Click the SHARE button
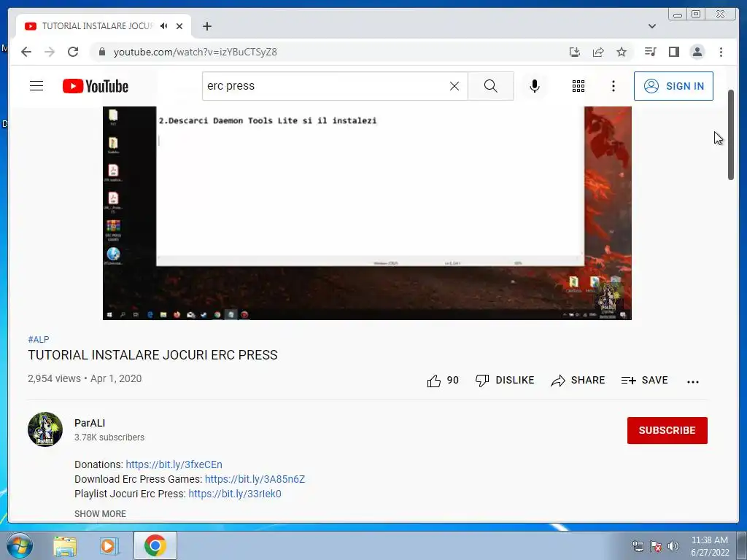 578,381
